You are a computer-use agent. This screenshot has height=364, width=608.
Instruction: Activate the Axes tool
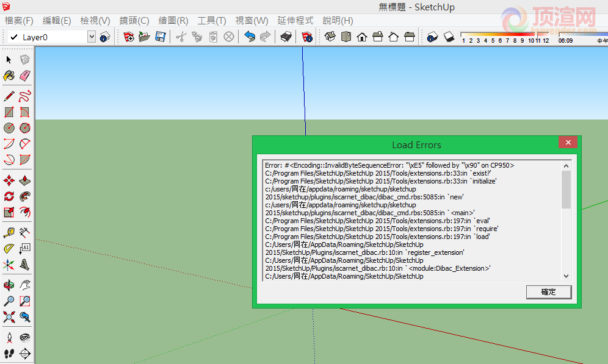coord(9,265)
